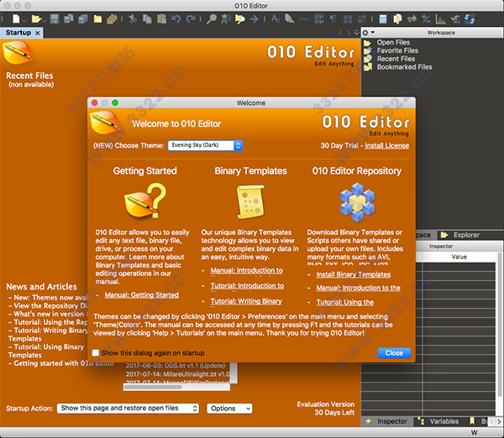Screen dimensions: 504x438
Task: Click the Close button in Welcome dialog
Action: tap(394, 353)
